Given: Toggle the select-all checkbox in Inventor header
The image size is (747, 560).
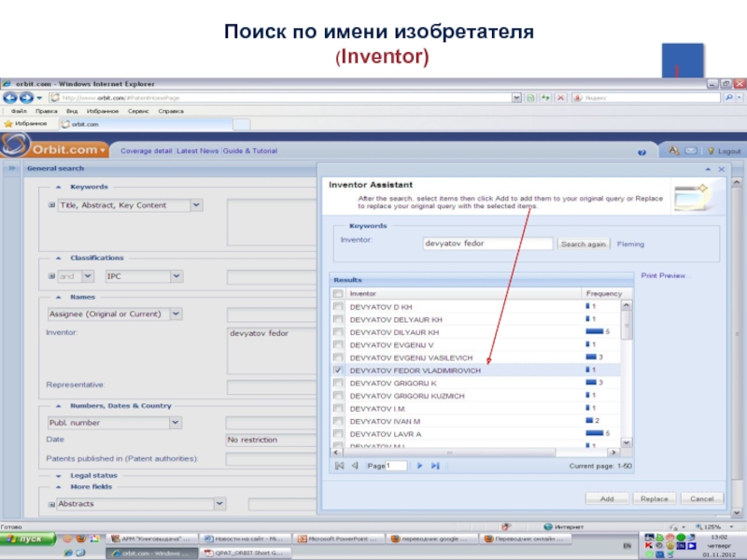Looking at the screenshot, I should tap(338, 293).
